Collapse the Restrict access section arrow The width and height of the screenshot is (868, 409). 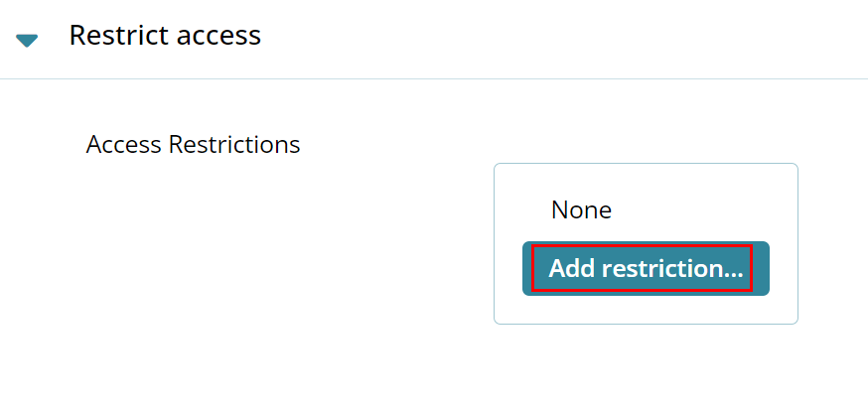pos(28,40)
